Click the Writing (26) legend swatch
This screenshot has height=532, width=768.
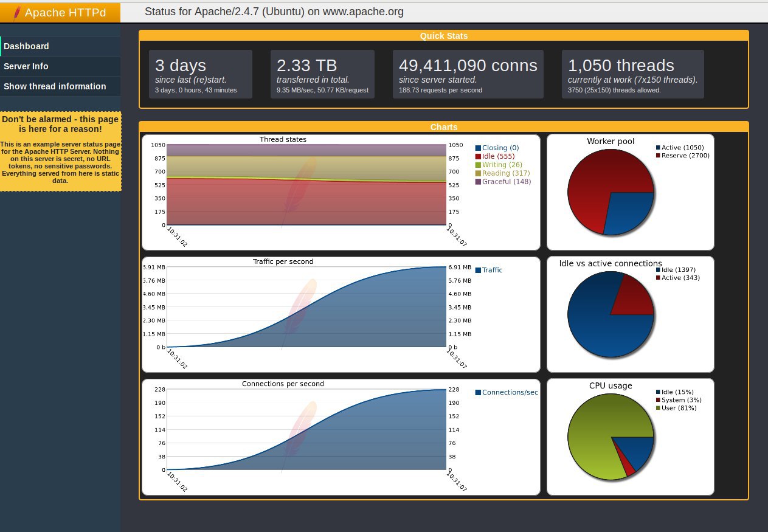(478, 165)
